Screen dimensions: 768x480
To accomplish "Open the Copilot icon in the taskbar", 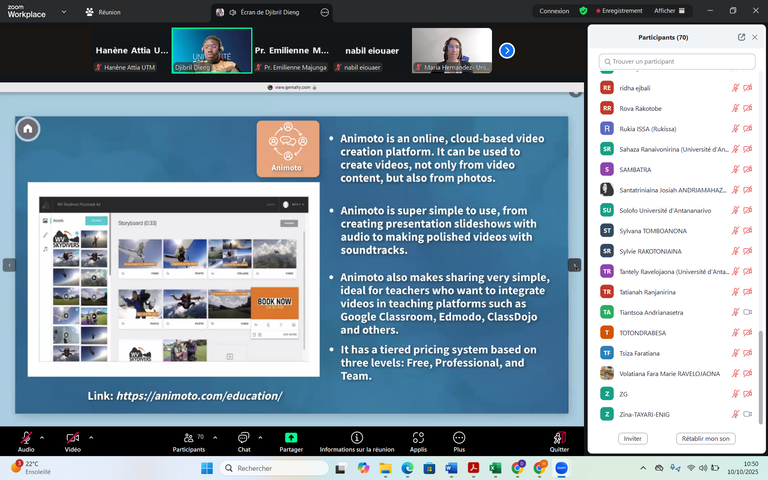I will [363, 468].
